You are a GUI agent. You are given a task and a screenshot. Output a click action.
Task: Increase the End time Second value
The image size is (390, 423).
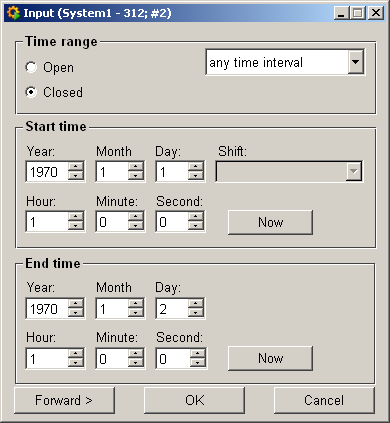198,354
